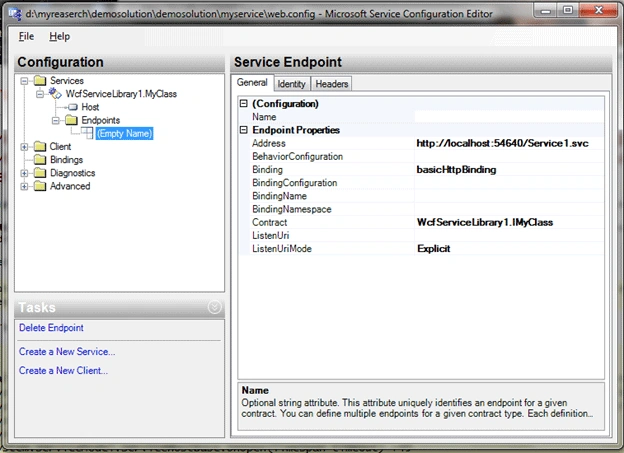Click the Diagnostics folder icon
The image size is (624, 453).
pos(40,173)
